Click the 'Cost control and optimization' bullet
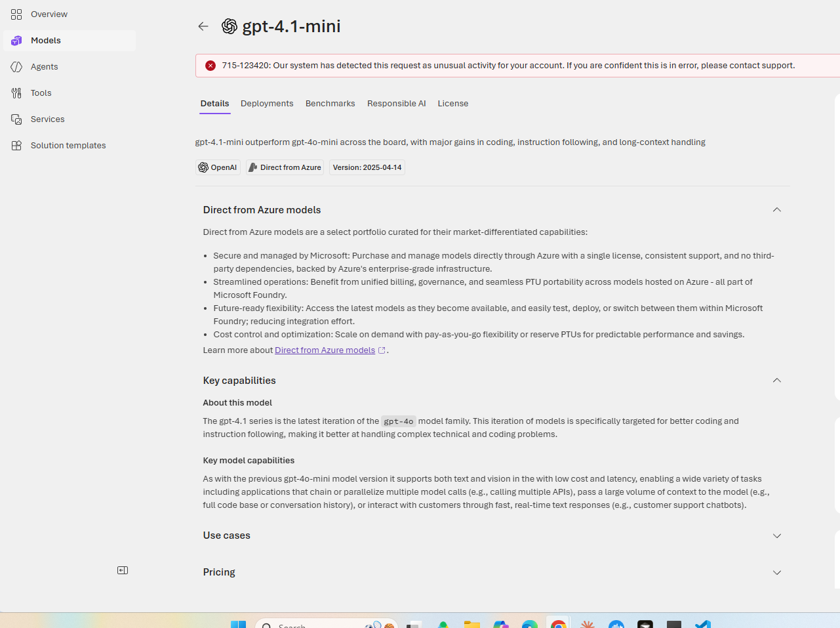The image size is (840, 628). (479, 335)
